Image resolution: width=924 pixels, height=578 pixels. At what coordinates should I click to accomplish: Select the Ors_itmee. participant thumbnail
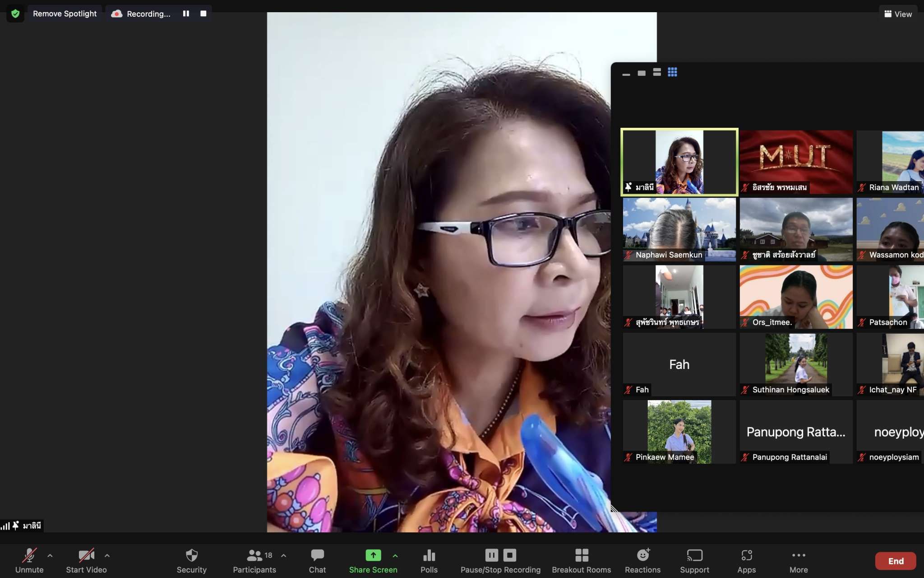coord(796,297)
